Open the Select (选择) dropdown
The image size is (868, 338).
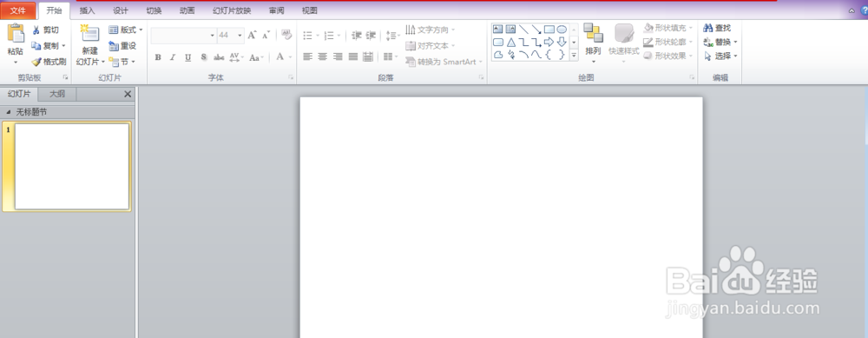pyautogui.click(x=720, y=56)
